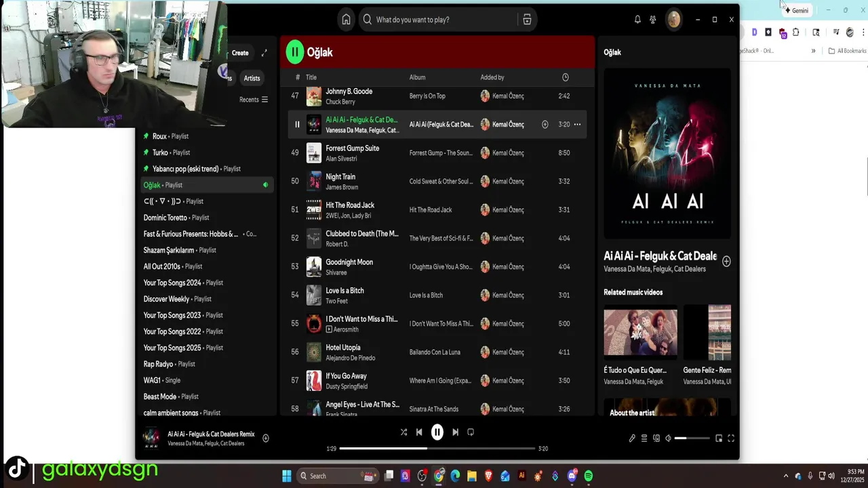Open the Dominic Toretto playlist
Screen dimensions: 868x488
tap(207, 218)
